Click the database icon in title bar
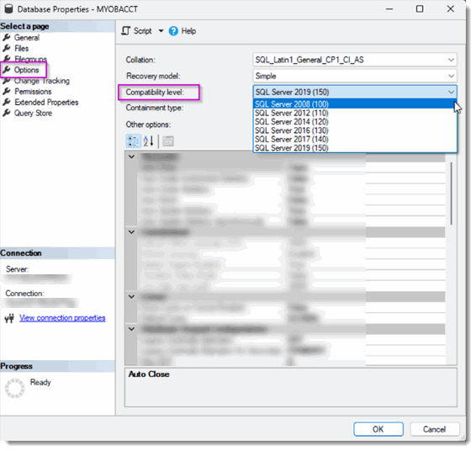The image size is (476, 451). [8, 9]
